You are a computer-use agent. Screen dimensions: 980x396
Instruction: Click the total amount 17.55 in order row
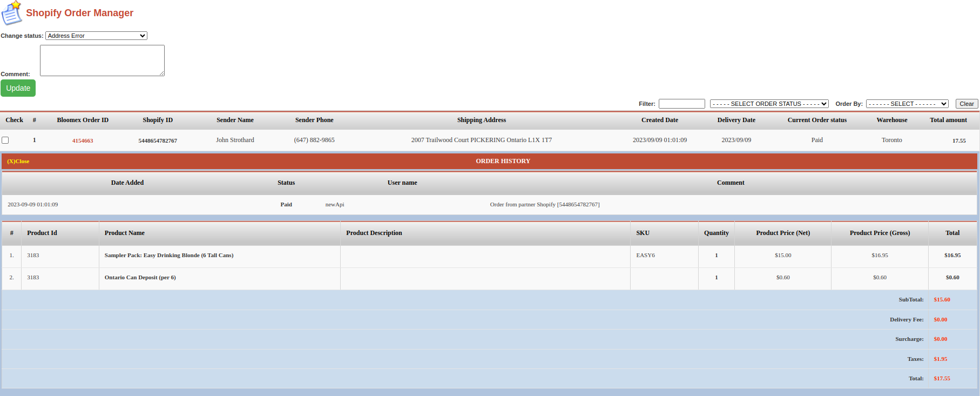point(959,140)
